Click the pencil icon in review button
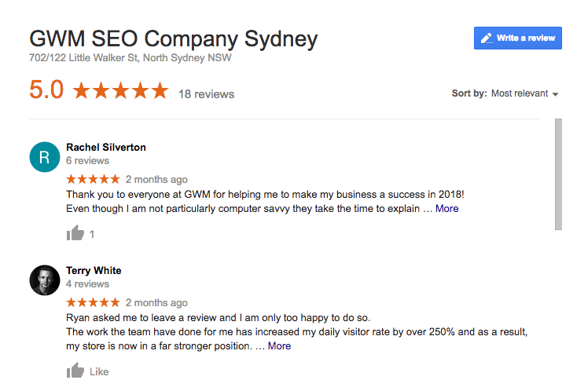Image resolution: width=588 pixels, height=391 pixels. 487,38
